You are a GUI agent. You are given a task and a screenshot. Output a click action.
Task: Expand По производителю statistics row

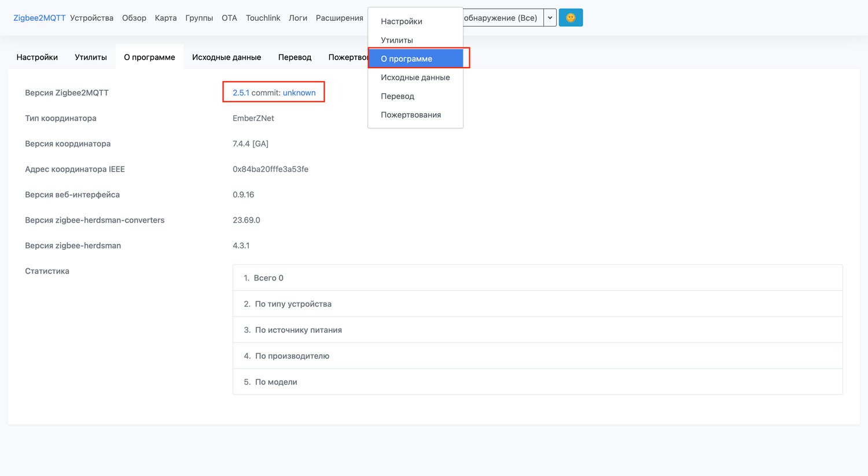click(x=292, y=356)
